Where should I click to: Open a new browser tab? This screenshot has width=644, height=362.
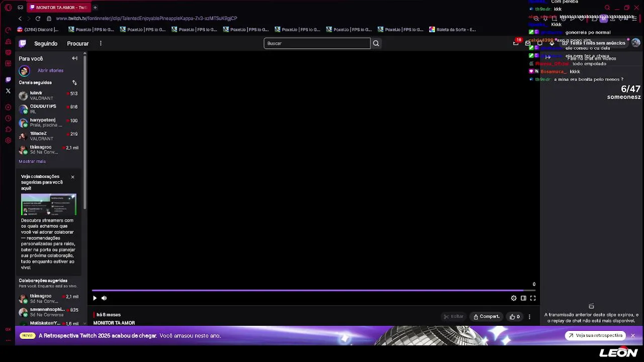(x=95, y=8)
